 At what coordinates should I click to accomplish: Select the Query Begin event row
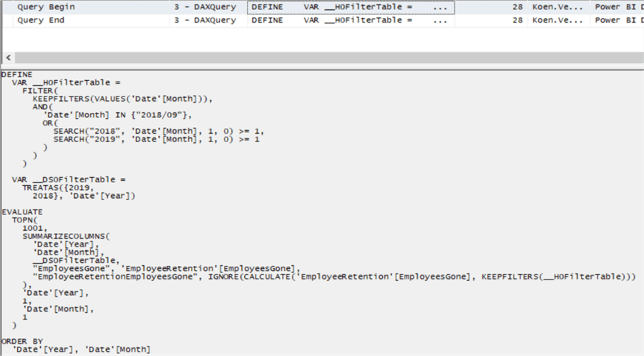323,7
